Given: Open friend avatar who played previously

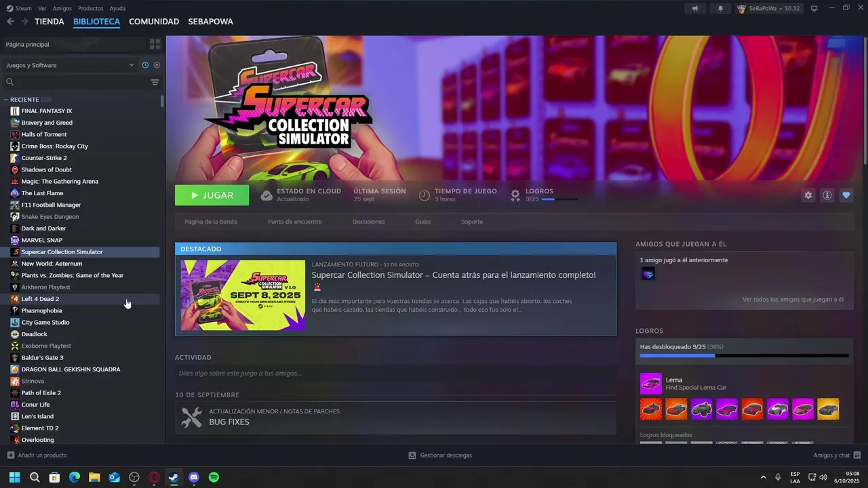Looking at the screenshot, I should click(648, 274).
